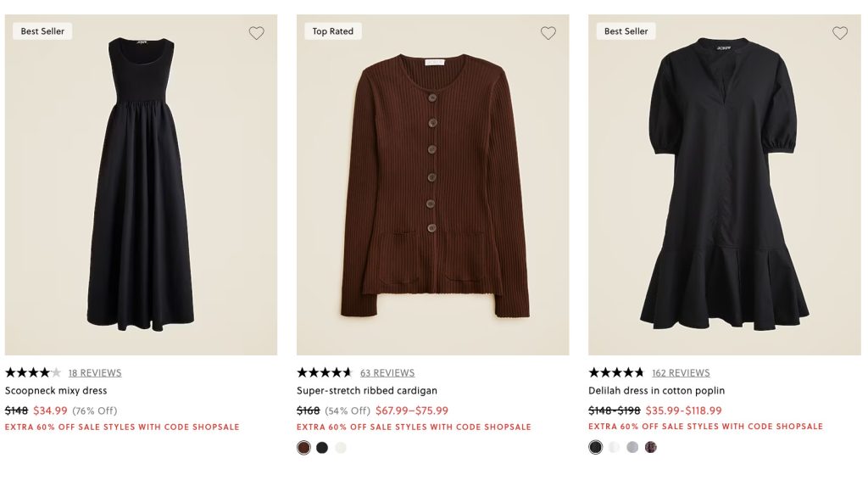
Task: Save Delilah dress to wishlist via heart
Action: pos(840,33)
